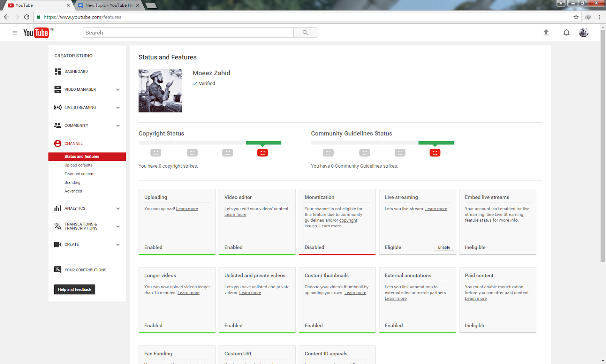The height and width of the screenshot is (364, 606).
Task: Click the Live Streaming broadcast icon
Action: [58, 107]
